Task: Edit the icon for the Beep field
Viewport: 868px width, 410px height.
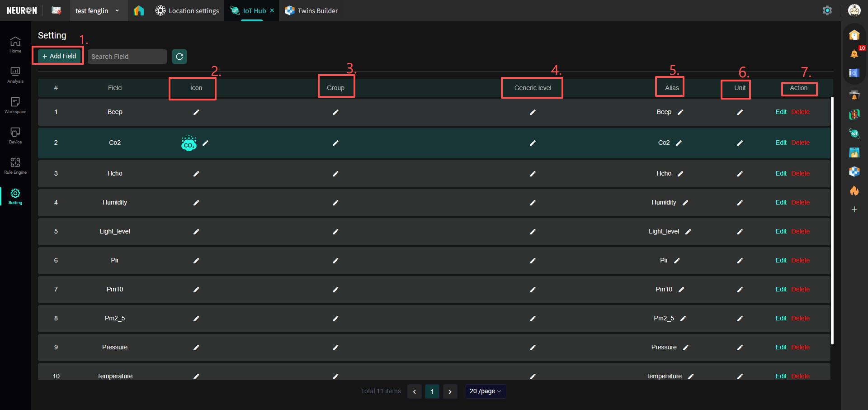Action: point(196,112)
